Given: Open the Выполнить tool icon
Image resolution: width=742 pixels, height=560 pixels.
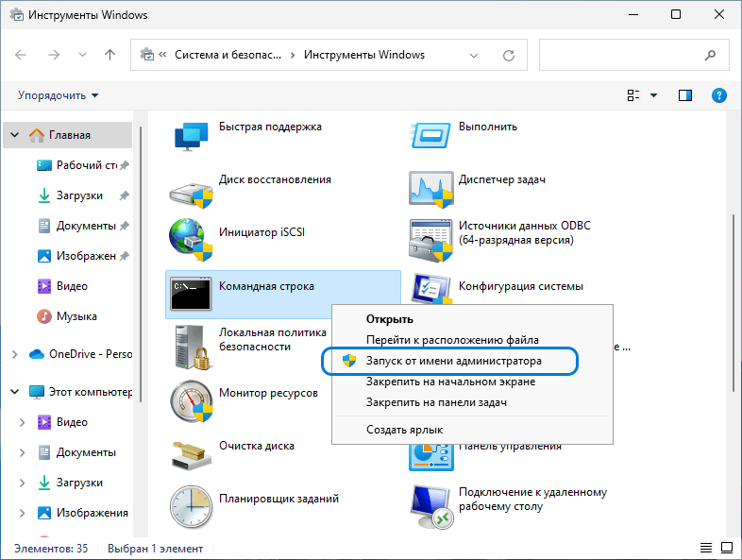Looking at the screenshot, I should pyautogui.click(x=430, y=135).
